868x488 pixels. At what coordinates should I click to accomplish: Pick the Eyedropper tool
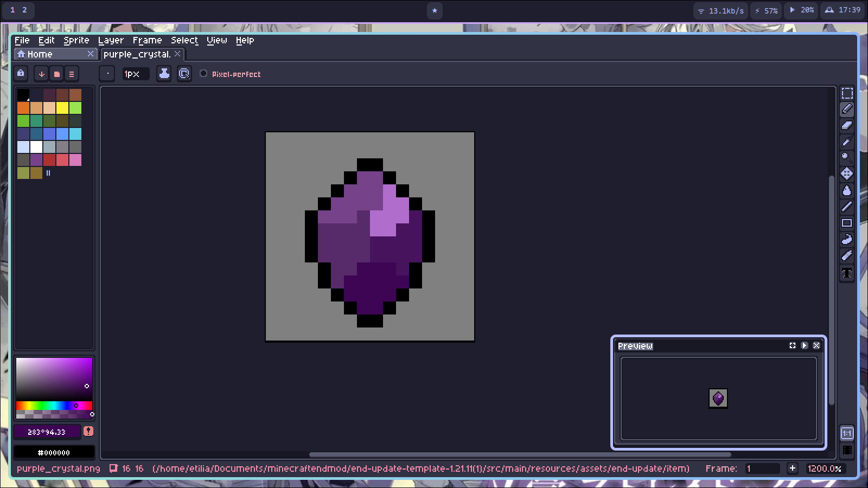847,142
